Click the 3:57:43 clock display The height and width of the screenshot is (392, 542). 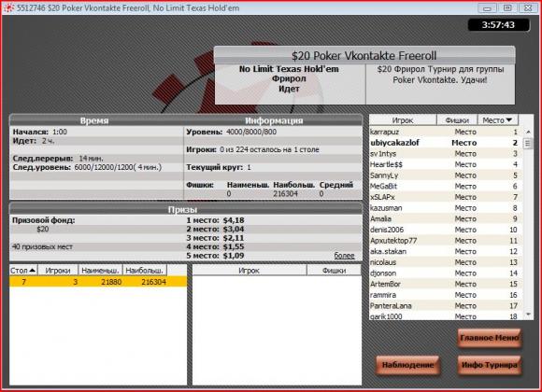coord(498,25)
